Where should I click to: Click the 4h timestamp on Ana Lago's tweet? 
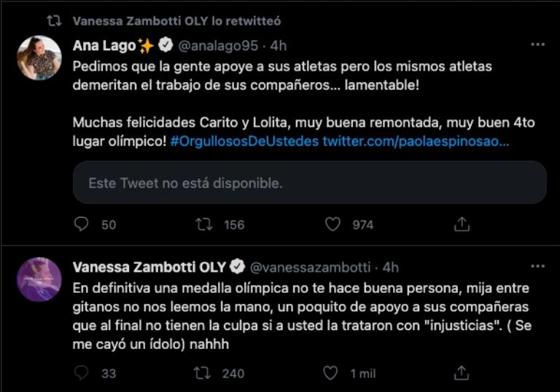[279, 46]
